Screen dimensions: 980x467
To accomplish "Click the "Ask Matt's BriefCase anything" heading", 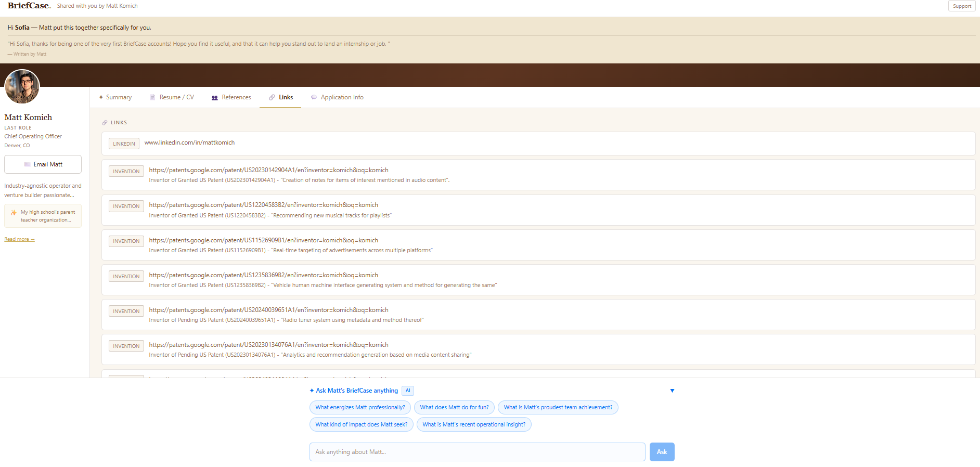I will (357, 391).
